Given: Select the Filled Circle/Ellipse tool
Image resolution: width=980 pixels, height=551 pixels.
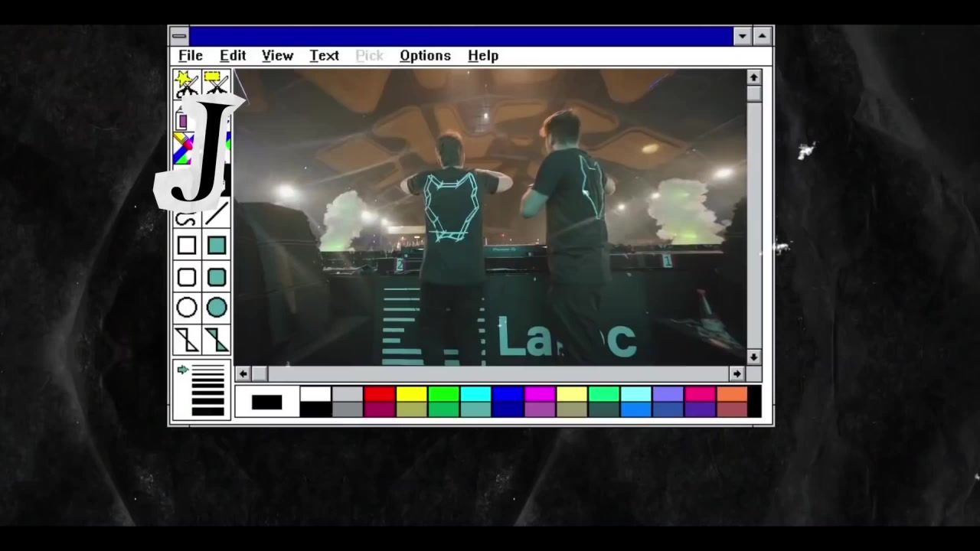Looking at the screenshot, I should [217, 308].
